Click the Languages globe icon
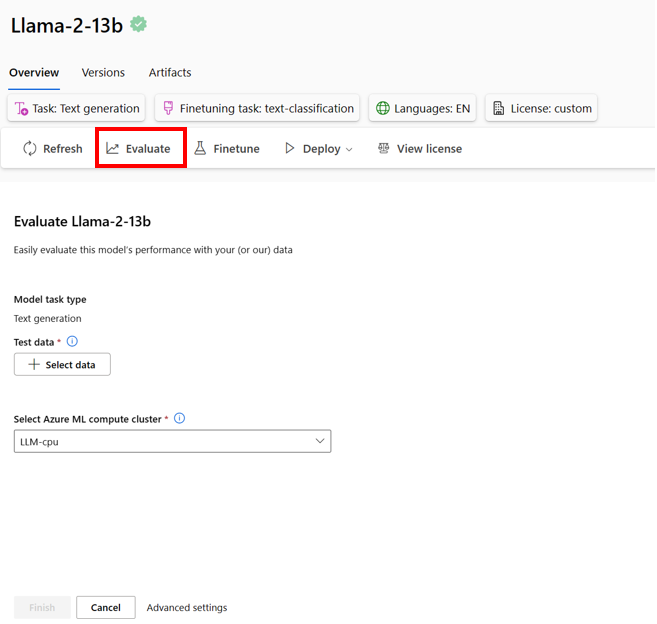Viewport: 657px width, 624px height. tap(383, 108)
